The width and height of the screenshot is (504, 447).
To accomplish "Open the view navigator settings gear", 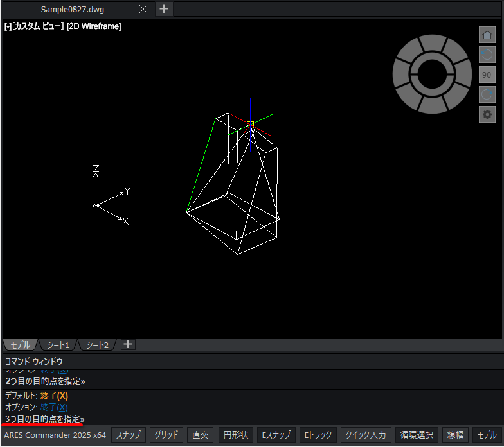I will tap(487, 114).
